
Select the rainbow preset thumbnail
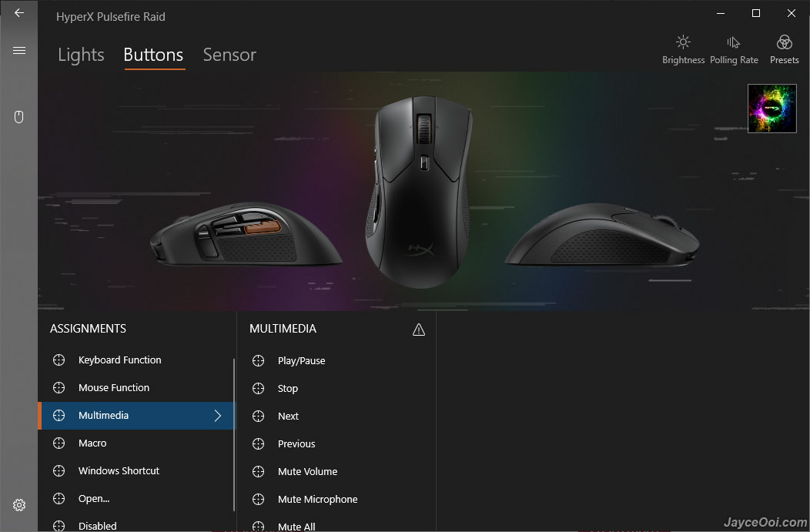click(x=772, y=109)
